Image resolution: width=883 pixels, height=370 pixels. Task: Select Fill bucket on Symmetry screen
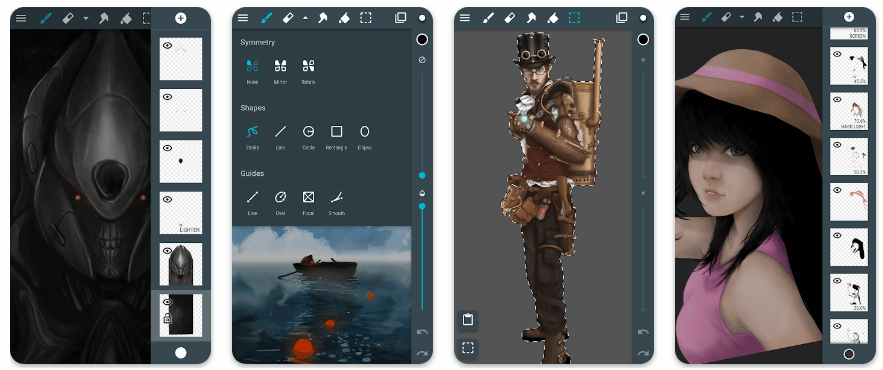pyautogui.click(x=344, y=18)
